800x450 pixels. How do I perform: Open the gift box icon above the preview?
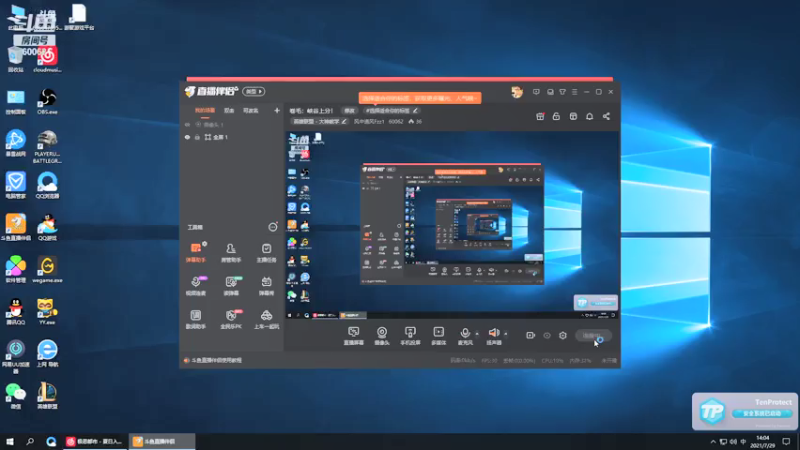click(x=540, y=116)
